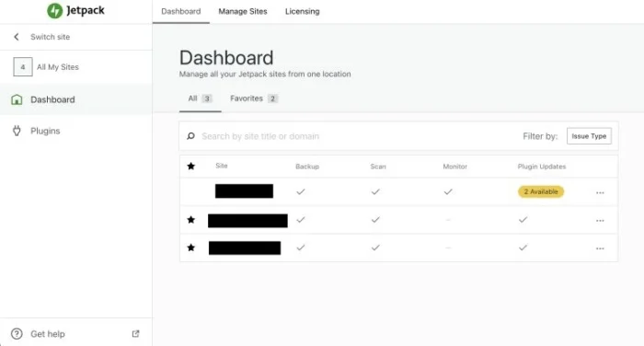Click the Backup column header
The height and width of the screenshot is (346, 644).
coord(307,167)
